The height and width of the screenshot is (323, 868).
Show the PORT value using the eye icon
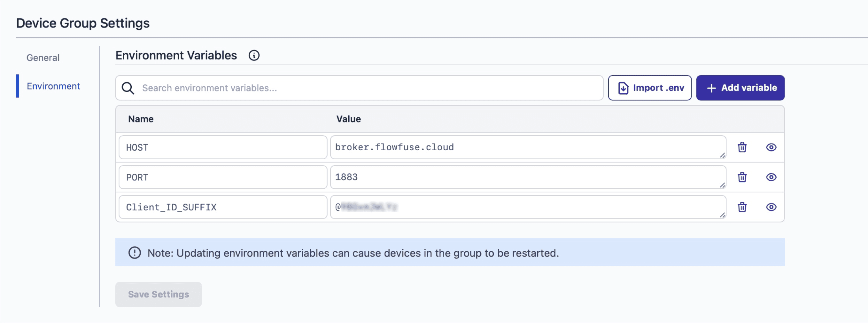point(771,177)
